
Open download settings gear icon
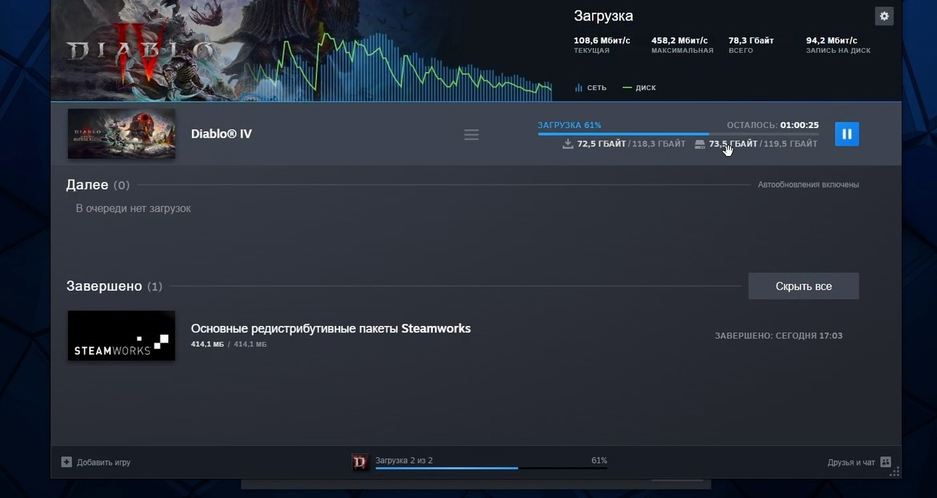pos(884,16)
